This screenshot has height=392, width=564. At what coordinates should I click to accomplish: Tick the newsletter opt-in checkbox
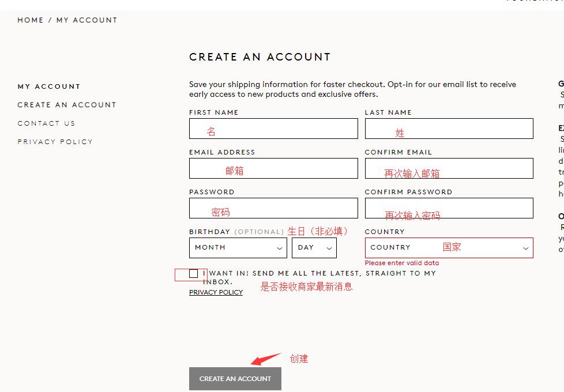pyautogui.click(x=193, y=274)
